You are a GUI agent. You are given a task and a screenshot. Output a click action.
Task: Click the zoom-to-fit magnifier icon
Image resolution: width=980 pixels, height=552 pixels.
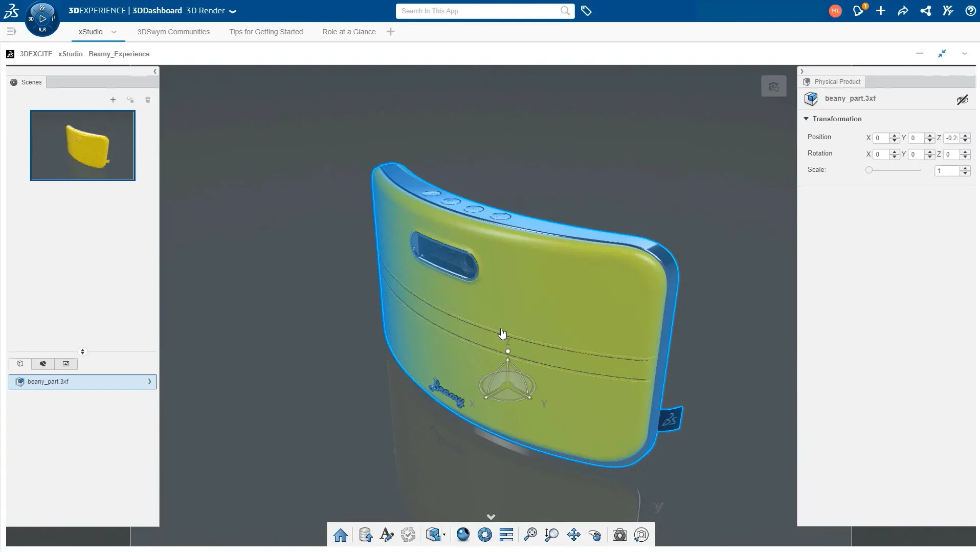pyautogui.click(x=530, y=535)
